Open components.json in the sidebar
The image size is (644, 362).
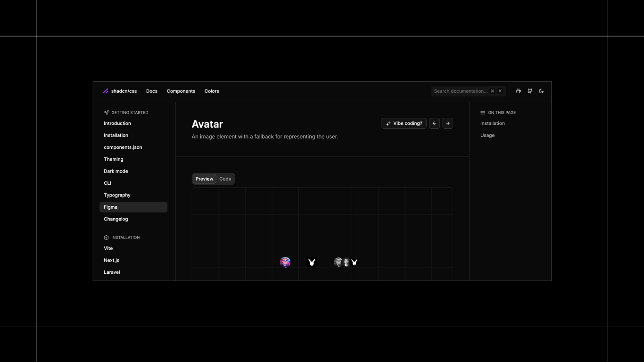(x=123, y=147)
